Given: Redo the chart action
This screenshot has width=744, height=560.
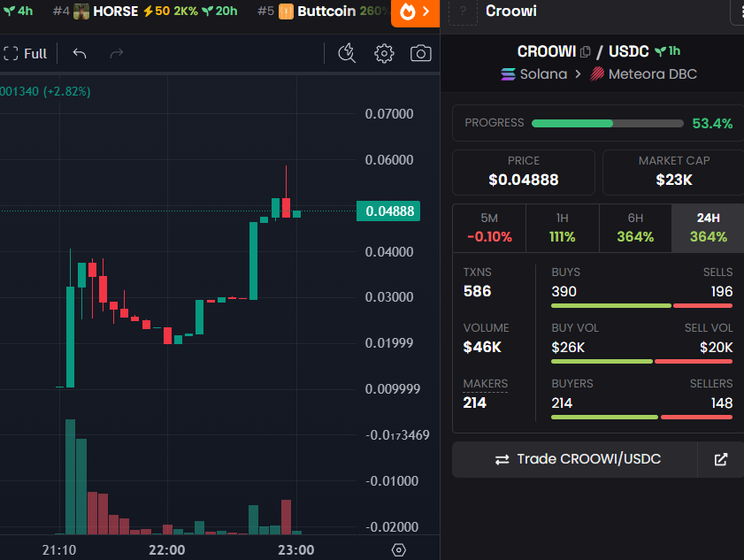Looking at the screenshot, I should (116, 54).
